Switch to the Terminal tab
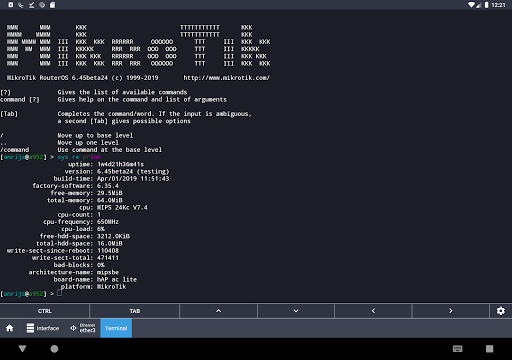512x360 pixels. [116, 328]
